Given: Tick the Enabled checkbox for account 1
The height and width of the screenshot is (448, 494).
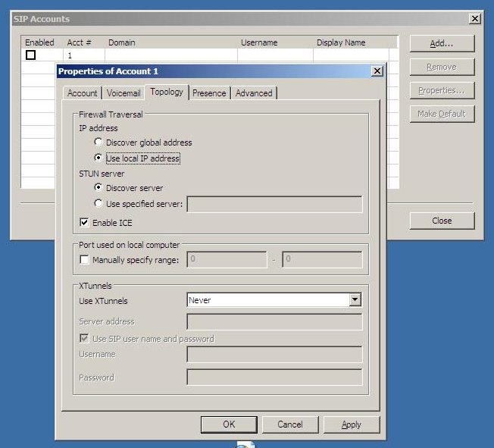Looking at the screenshot, I should click(31, 55).
